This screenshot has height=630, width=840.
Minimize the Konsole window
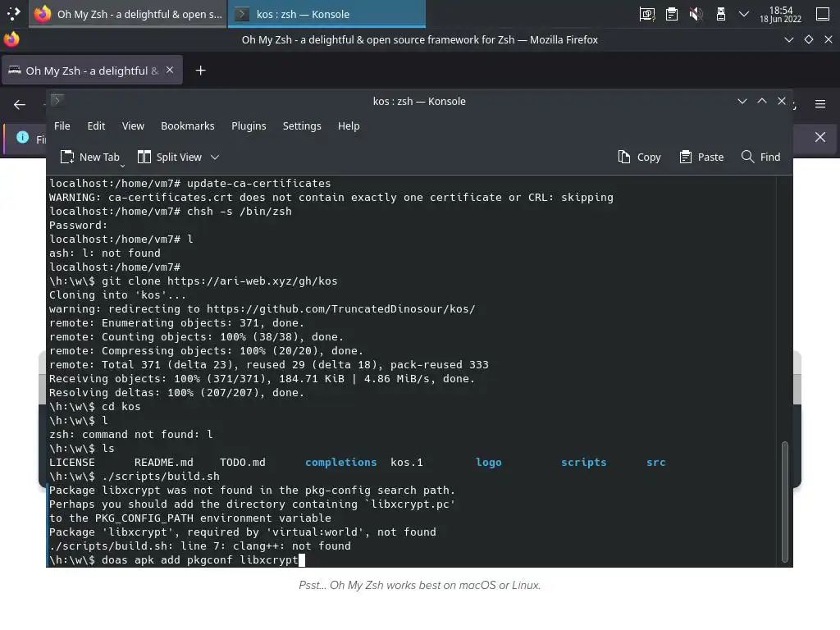click(x=742, y=101)
